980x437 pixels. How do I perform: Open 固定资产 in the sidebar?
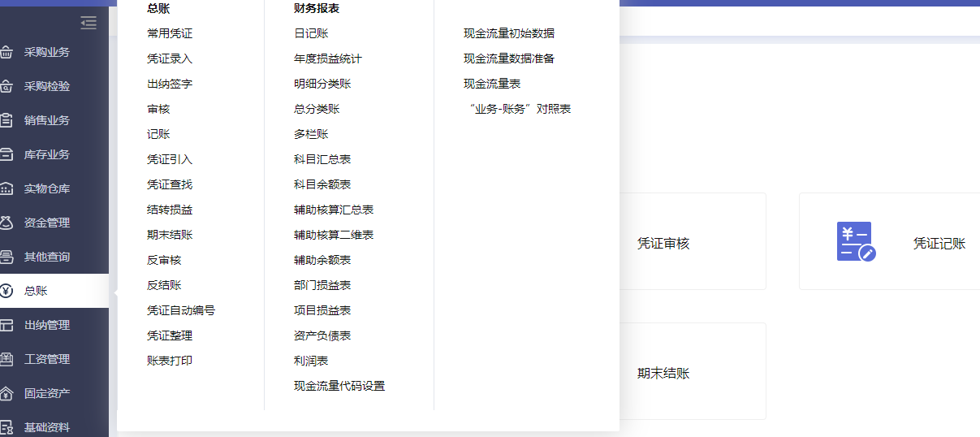point(46,393)
